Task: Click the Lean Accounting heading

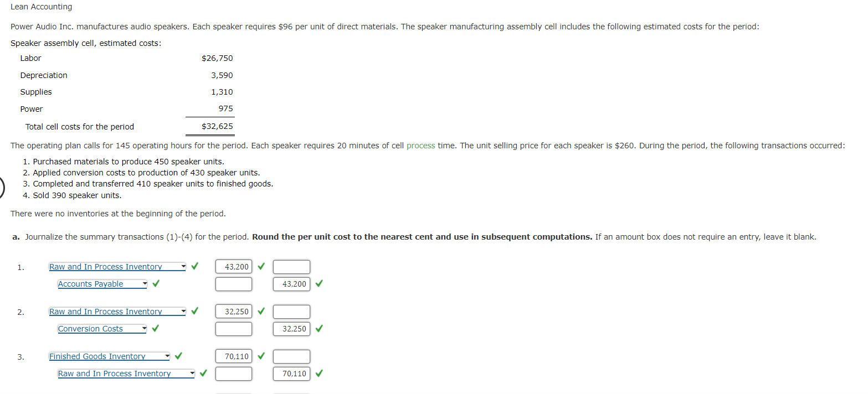Action: [x=41, y=7]
